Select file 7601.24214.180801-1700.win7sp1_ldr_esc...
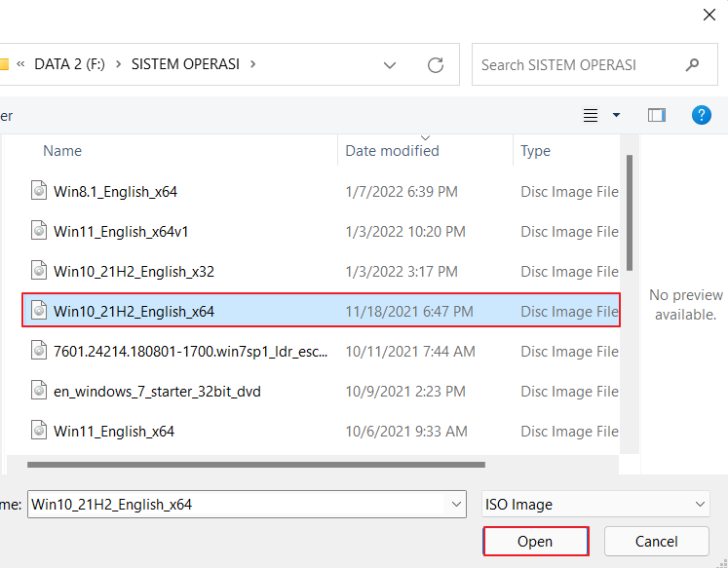 (190, 352)
